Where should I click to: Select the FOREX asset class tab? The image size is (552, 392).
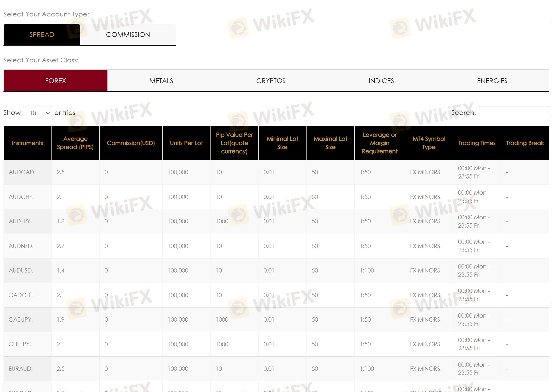55,81
